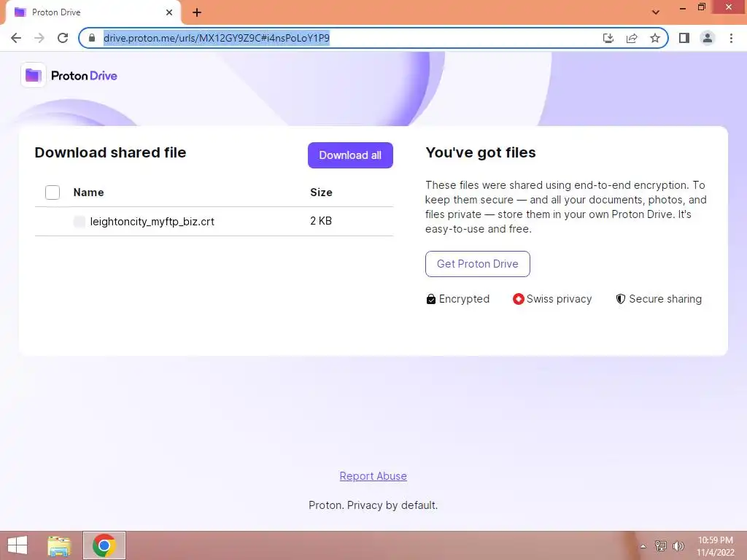Select the Proton Drive tab

point(93,12)
